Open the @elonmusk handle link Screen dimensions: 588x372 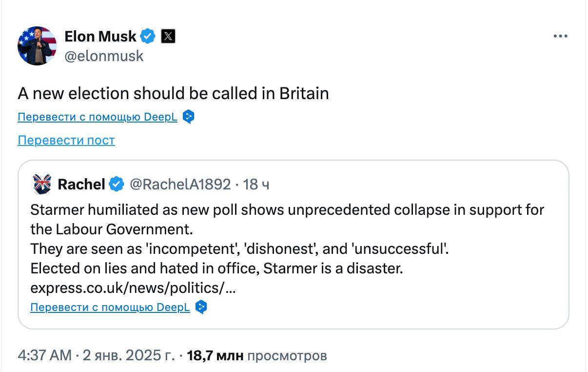pos(104,56)
